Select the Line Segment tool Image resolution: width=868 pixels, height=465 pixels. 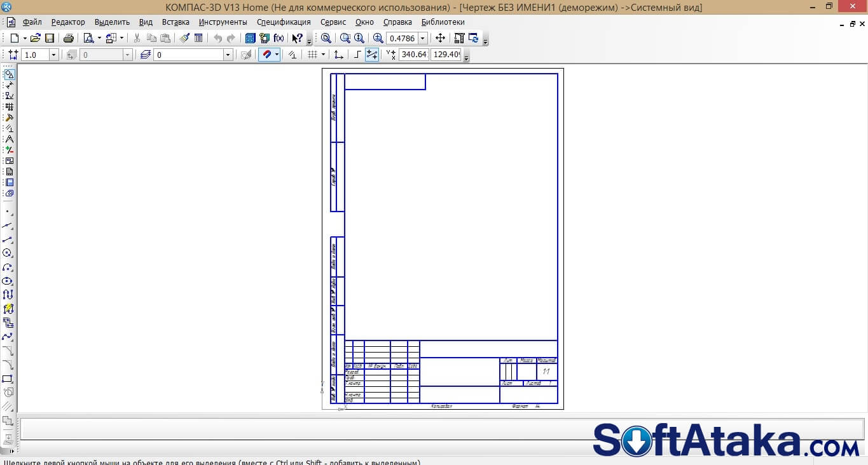(x=8, y=239)
